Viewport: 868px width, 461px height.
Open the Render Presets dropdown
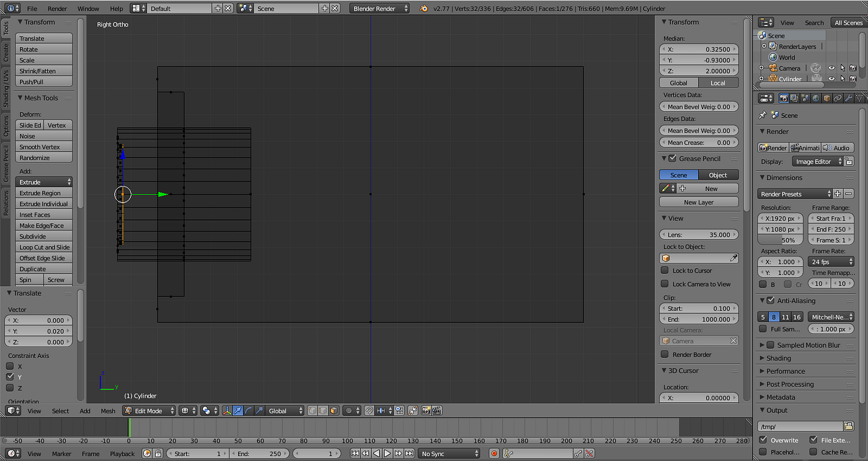tap(795, 194)
